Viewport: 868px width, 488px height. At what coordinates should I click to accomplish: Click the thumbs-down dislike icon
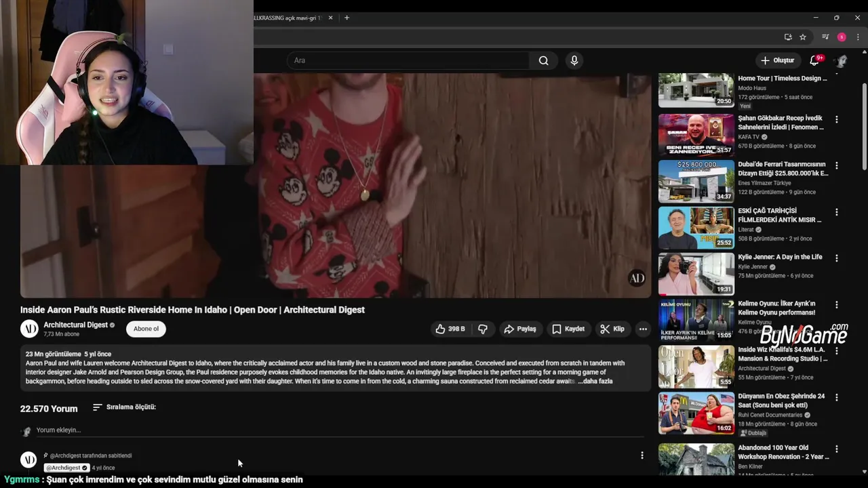(x=483, y=329)
